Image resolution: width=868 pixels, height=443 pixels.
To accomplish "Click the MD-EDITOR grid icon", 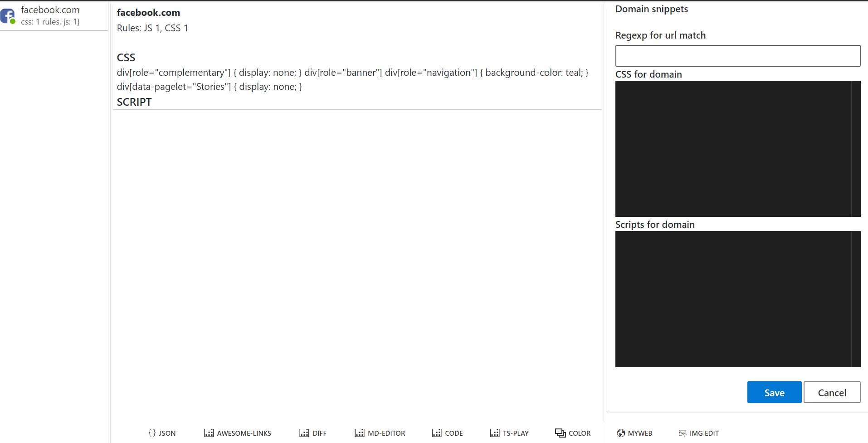I will click(359, 433).
